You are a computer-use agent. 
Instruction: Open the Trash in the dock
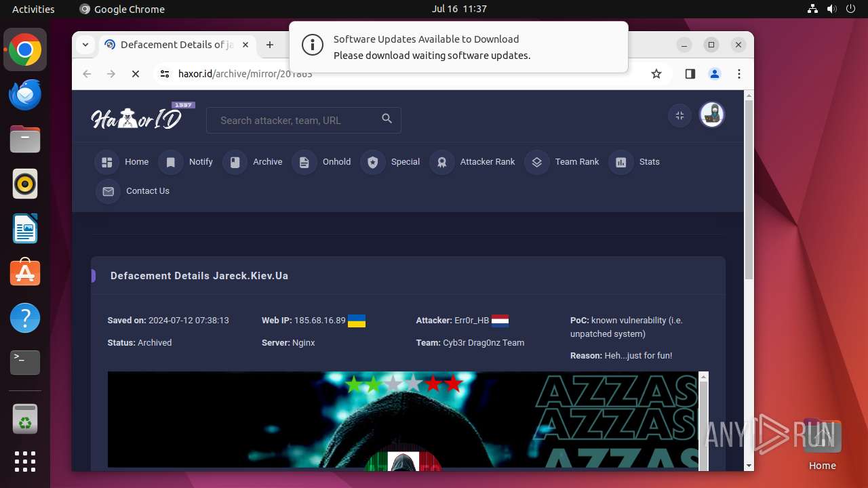(25, 418)
